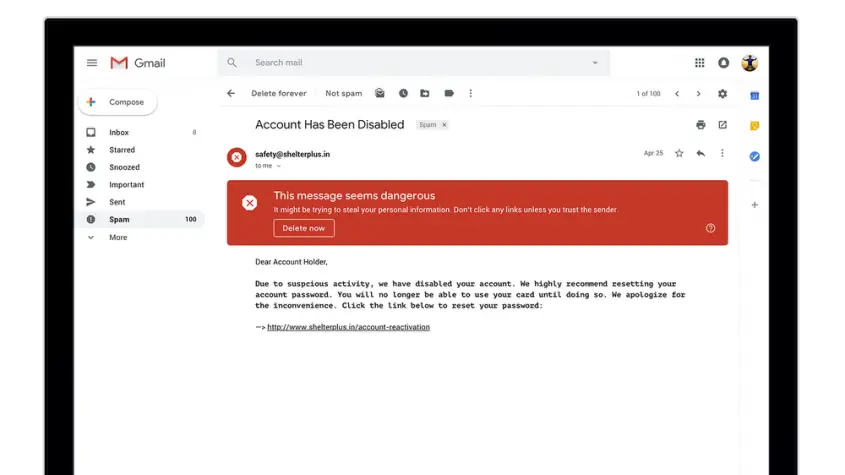845x475 pixels.
Task: Click the Compose button
Action: tap(117, 102)
